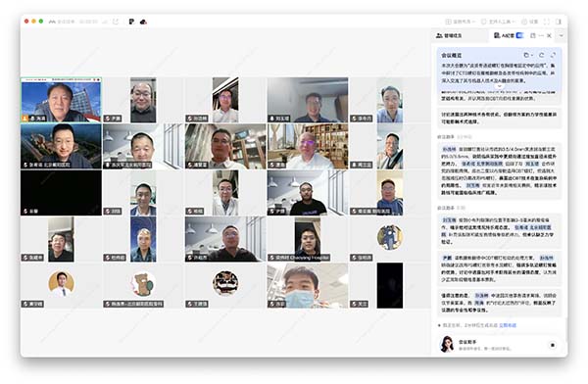Copy the meeting overview summary

[527, 55]
